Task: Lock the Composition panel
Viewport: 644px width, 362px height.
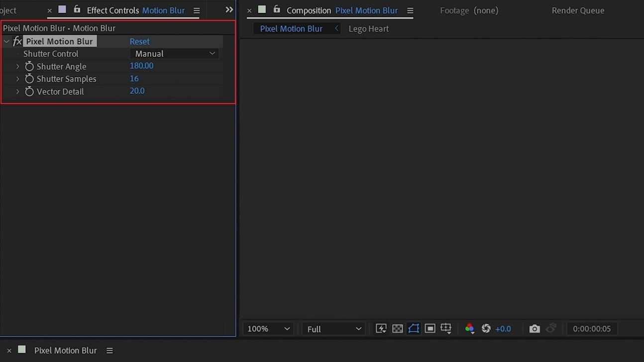Action: [x=277, y=9]
